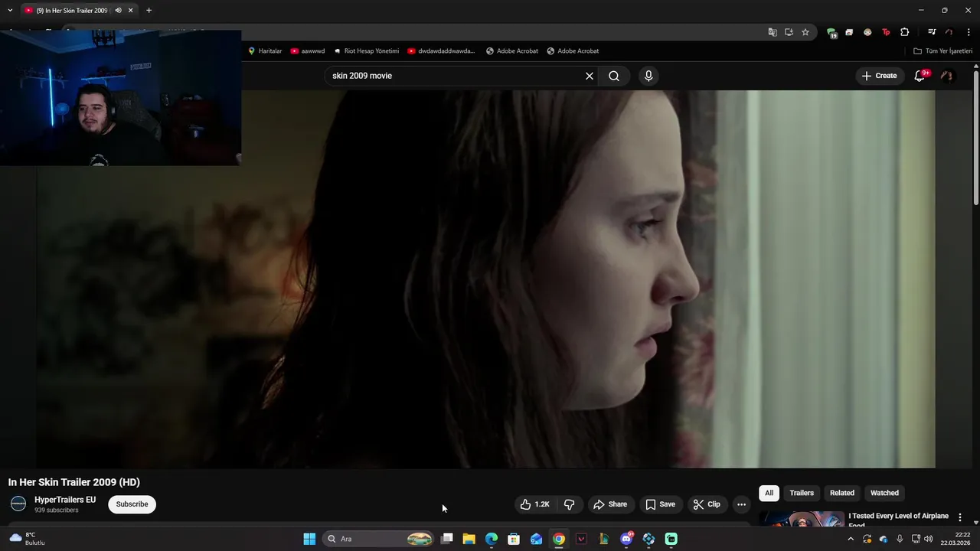Open Outlook mail from taskbar
This screenshot has height=551, width=980.
536,539
